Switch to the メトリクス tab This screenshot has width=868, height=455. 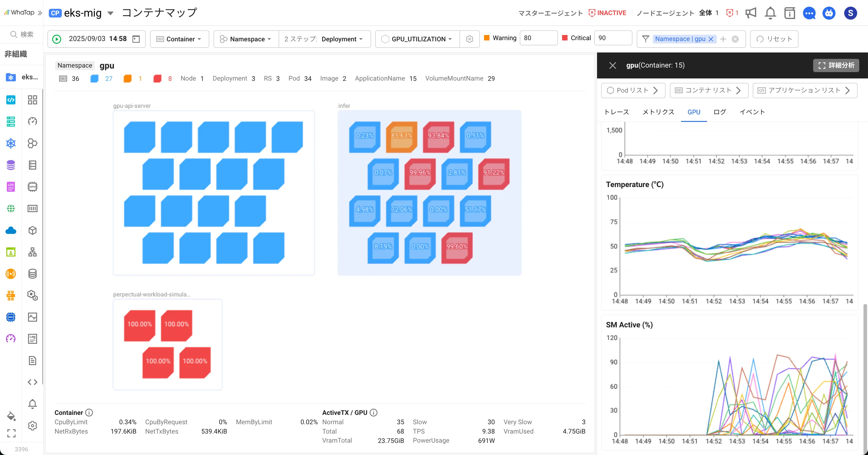click(x=658, y=112)
